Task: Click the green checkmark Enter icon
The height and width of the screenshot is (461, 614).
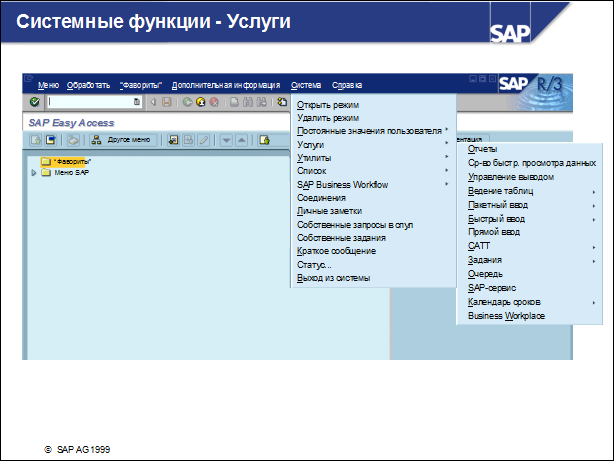Action: [35, 102]
